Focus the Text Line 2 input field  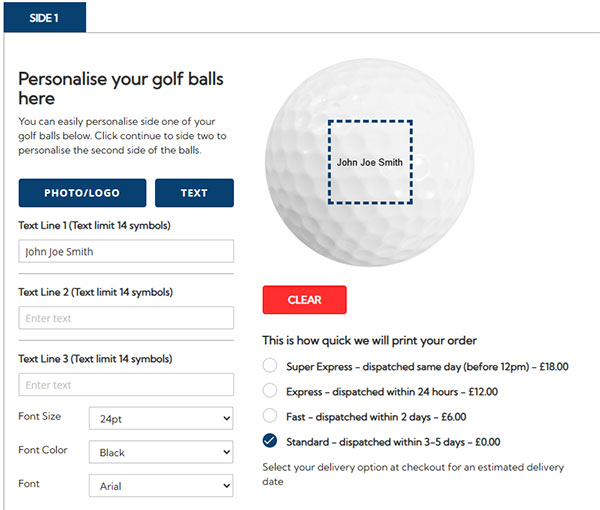coord(126,318)
